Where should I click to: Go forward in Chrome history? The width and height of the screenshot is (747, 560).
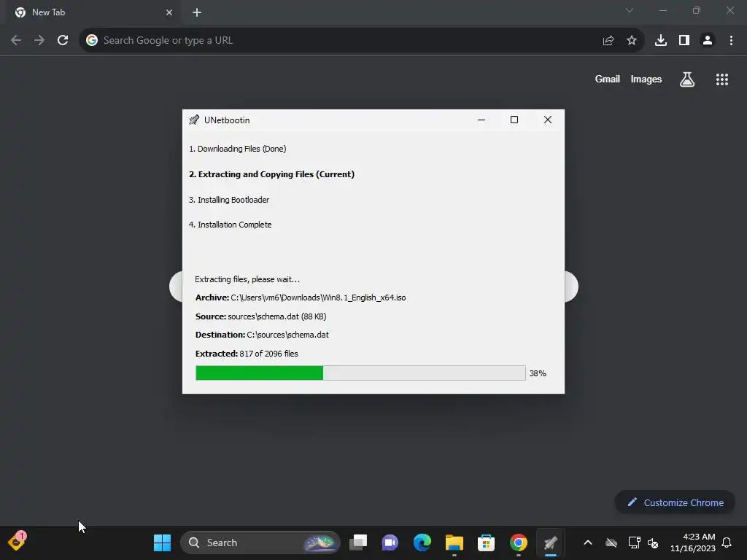(39, 41)
